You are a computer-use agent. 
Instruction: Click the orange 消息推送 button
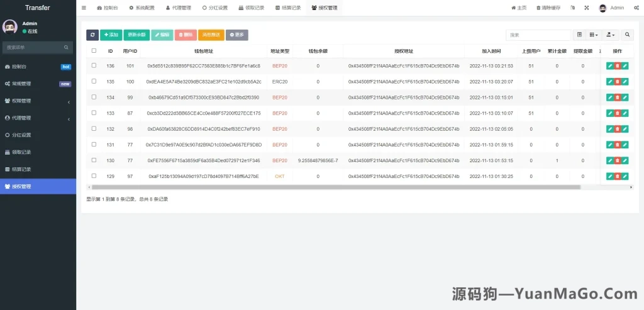click(211, 35)
